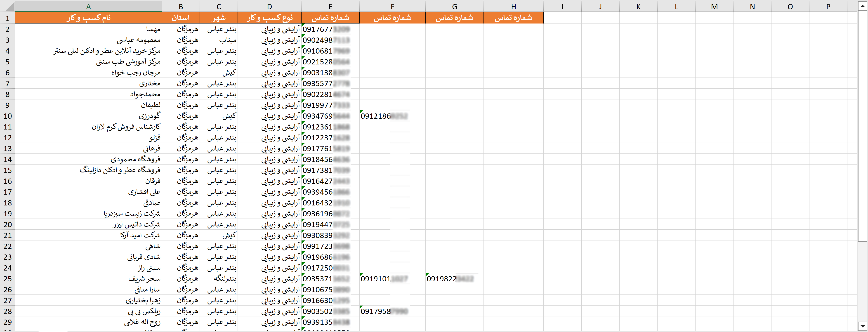Click cell 'سحر شریف'

point(88,279)
